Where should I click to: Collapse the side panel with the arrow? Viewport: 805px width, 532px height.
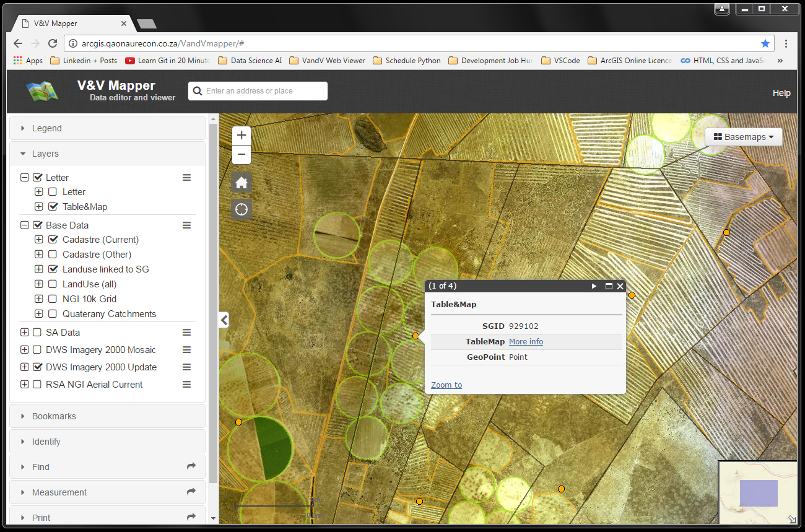click(x=224, y=320)
